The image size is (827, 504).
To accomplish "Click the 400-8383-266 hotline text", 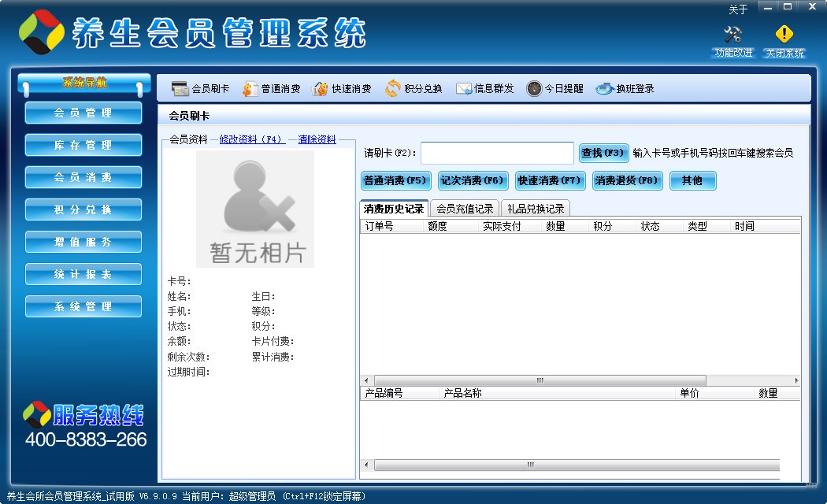I will [86, 439].
